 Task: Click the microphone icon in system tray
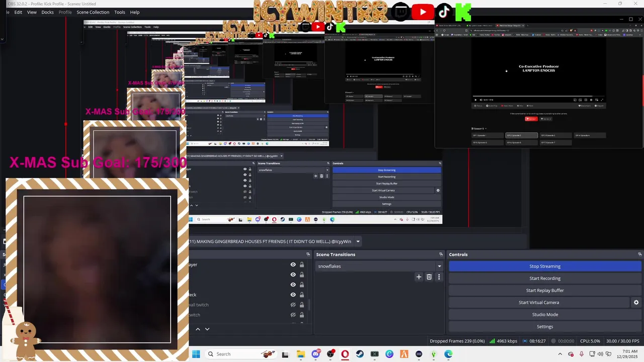pyautogui.click(x=582, y=354)
